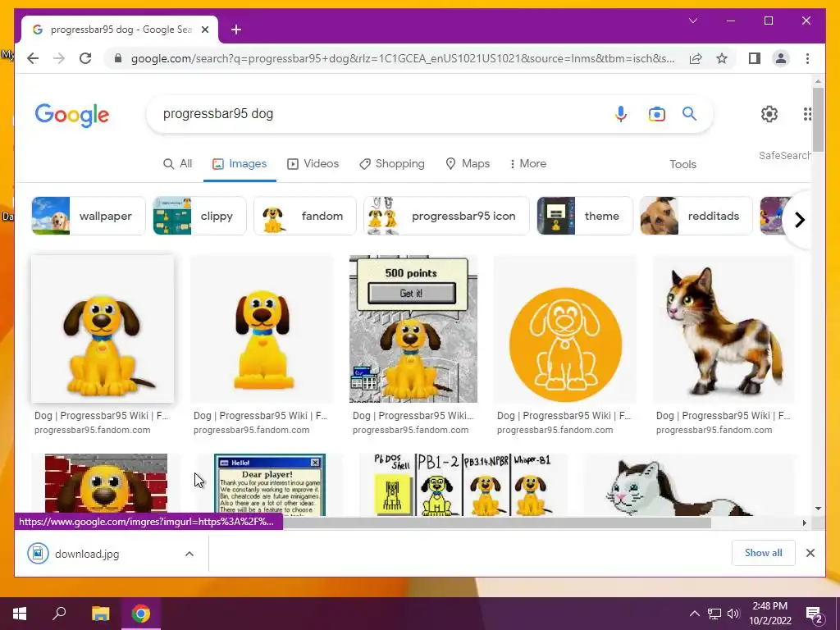Click the blue search magnifier button
The width and height of the screenshot is (840, 630).
[689, 113]
